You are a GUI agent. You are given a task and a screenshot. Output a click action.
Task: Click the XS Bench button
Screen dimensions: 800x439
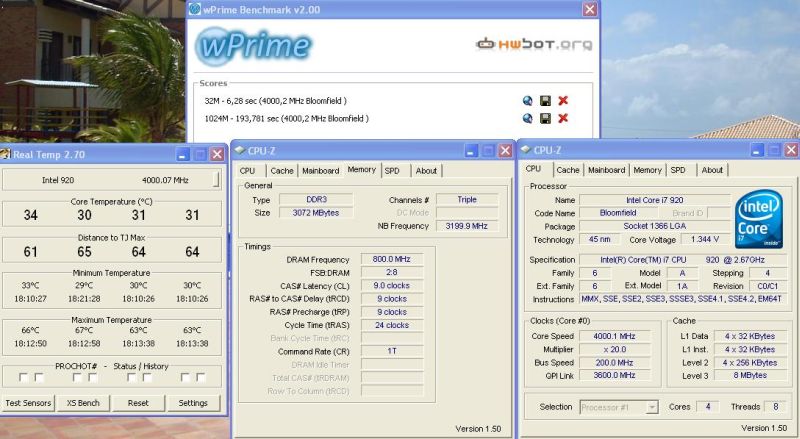[83, 403]
